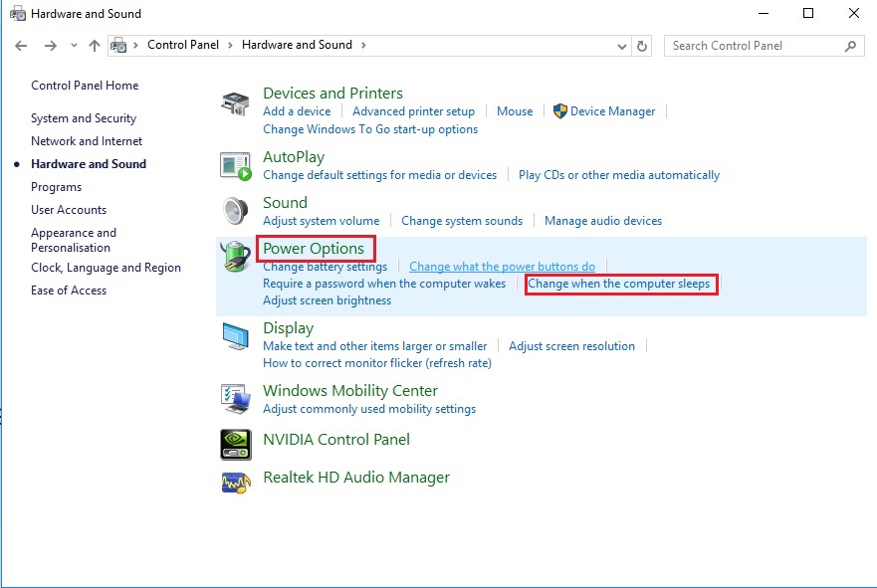
Task: Click Change when the computer sleeps
Action: [x=619, y=284]
